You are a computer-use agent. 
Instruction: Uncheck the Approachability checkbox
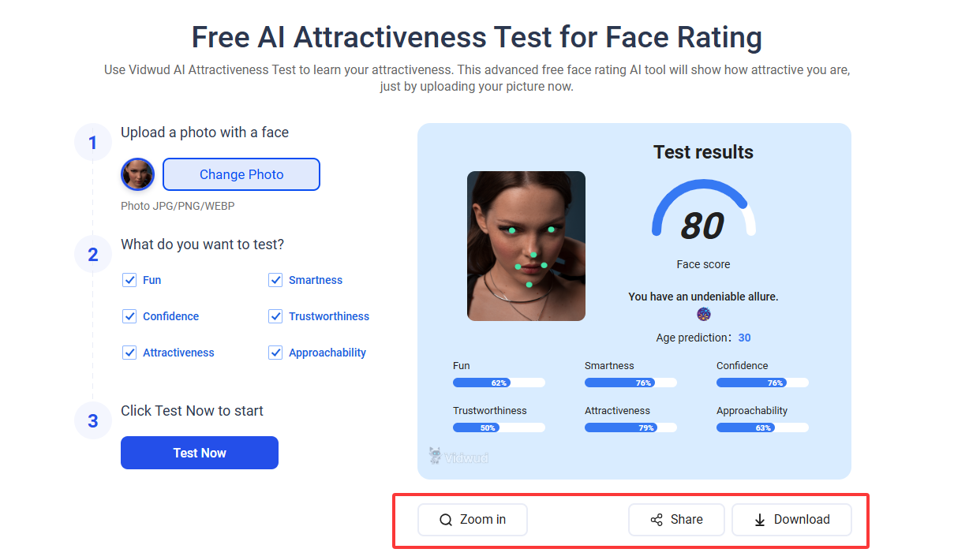275,353
